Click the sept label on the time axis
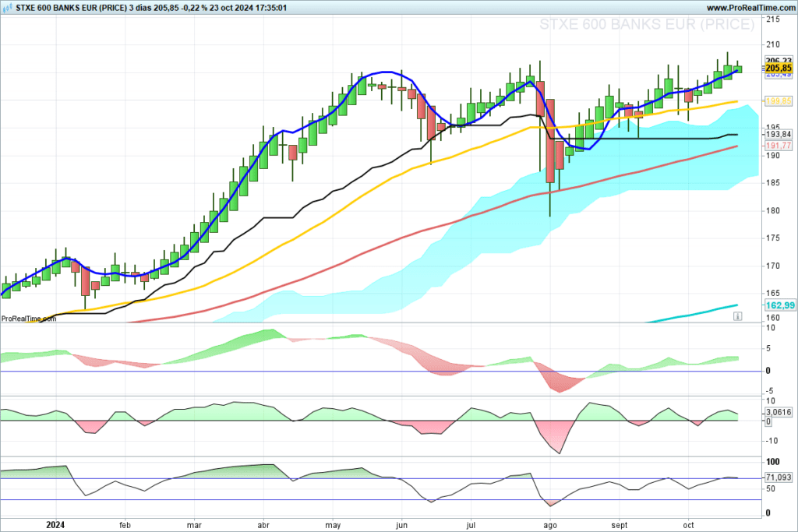Screen dimensions: 798x532 [x=620, y=525]
